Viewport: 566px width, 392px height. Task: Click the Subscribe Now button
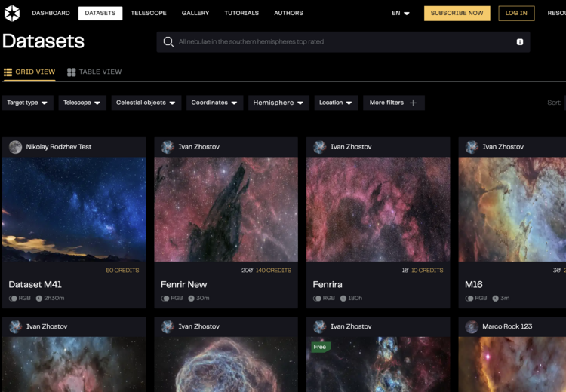[x=457, y=14]
